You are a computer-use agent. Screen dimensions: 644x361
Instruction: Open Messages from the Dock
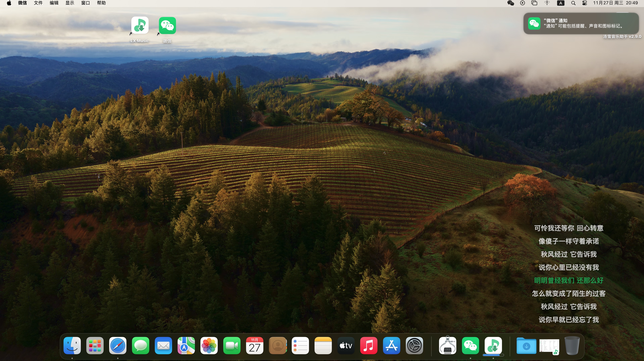pyautogui.click(x=140, y=346)
